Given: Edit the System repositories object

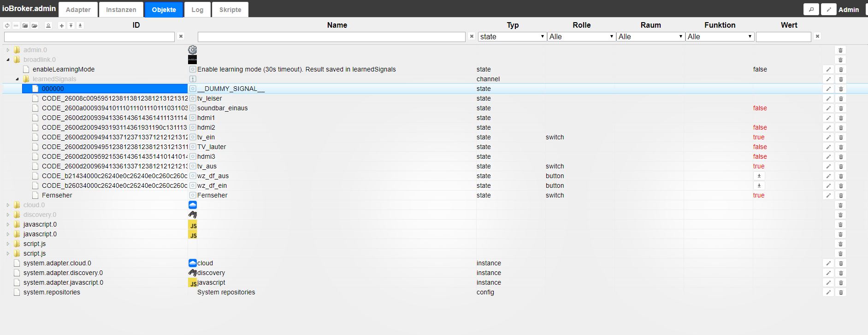Looking at the screenshot, I should 828,293.
